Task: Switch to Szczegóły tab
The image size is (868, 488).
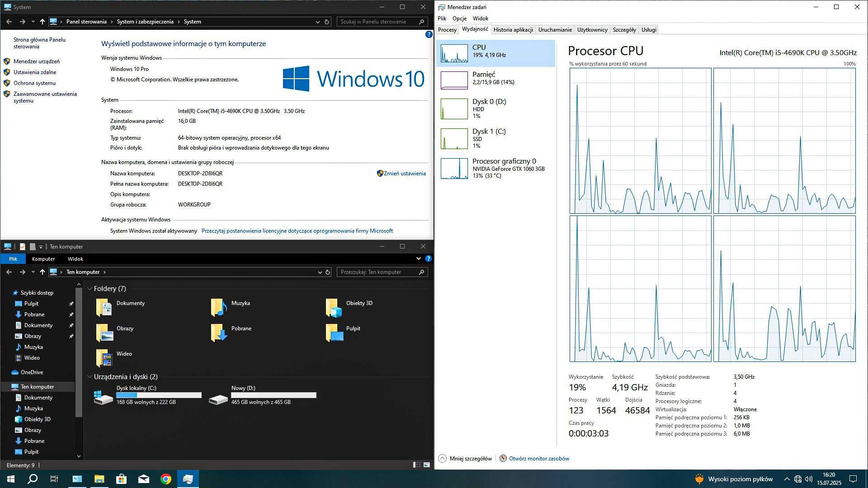Action: (624, 30)
